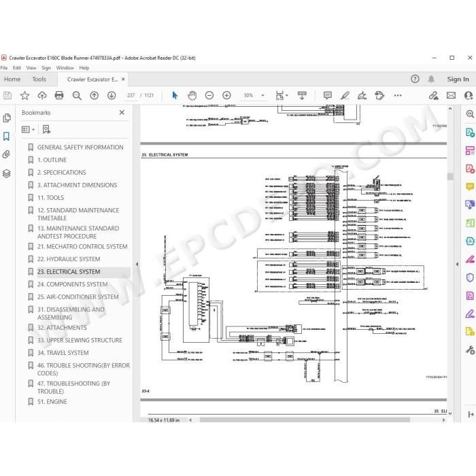Image resolution: width=476 pixels, height=476 pixels.
Task: Switch to the Tools tab
Action: (39, 80)
